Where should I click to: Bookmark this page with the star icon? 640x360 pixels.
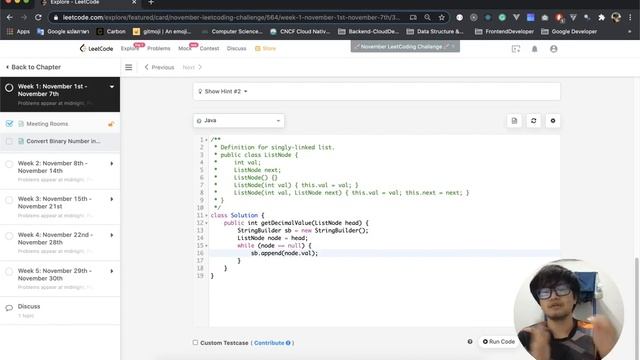tap(442, 18)
